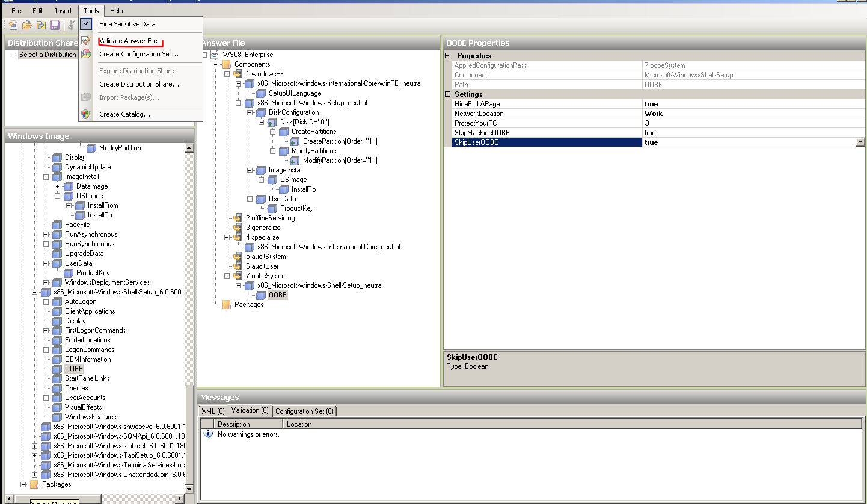
Task: Select x86_Microsoft-Windows-International-Core_neutral under 4 specialize
Action: click(x=328, y=247)
